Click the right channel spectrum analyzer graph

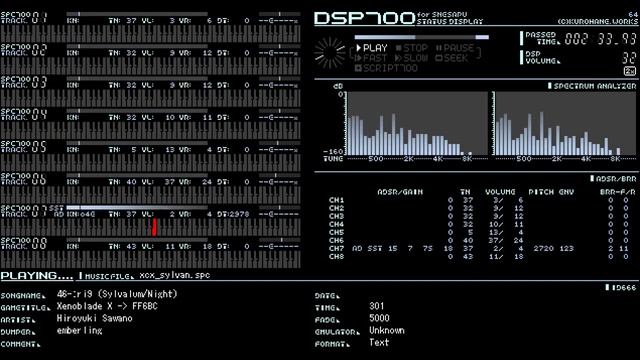[x=565, y=123]
